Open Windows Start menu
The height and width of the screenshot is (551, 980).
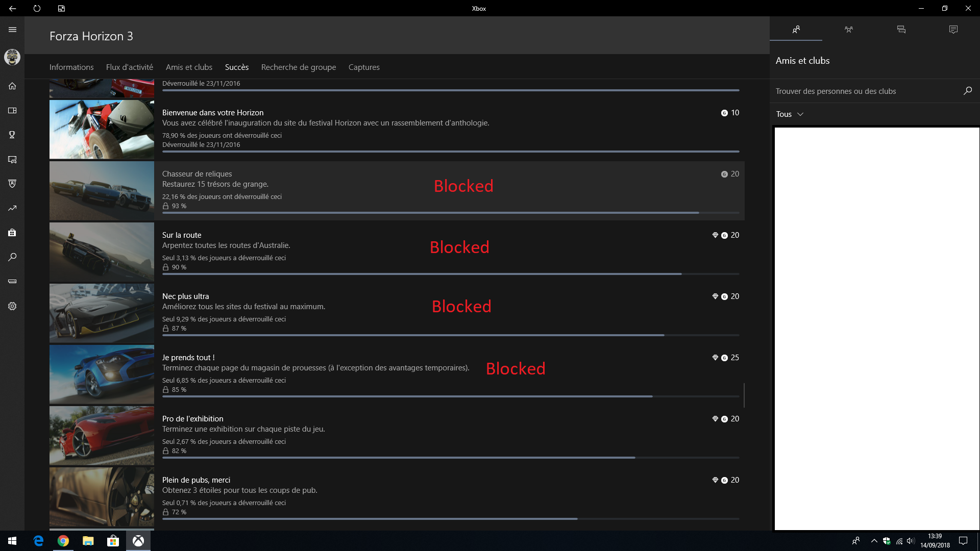pyautogui.click(x=12, y=541)
